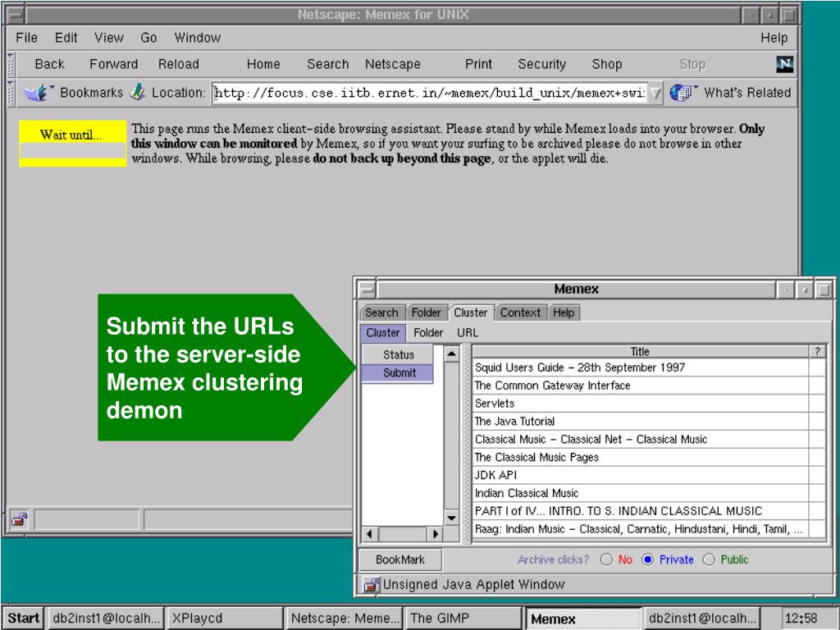This screenshot has width=840, height=630.
Task: Select 'The Common Gateway Interface' row
Action: click(x=640, y=386)
